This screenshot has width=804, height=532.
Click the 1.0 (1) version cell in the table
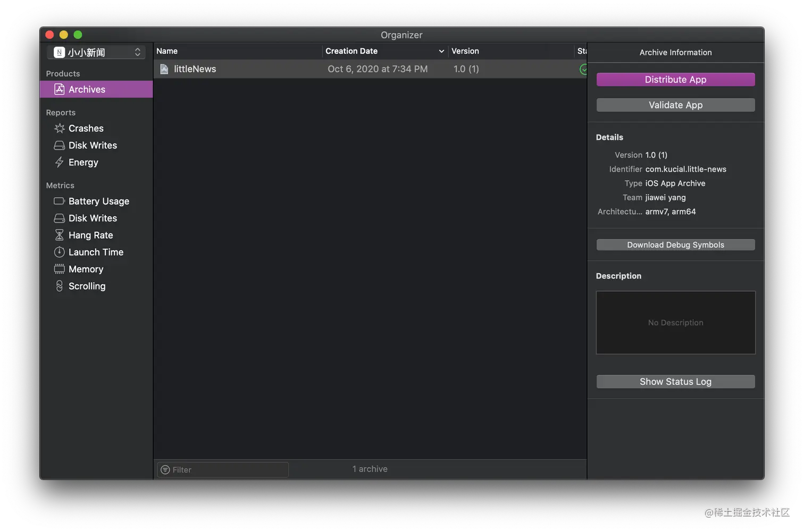tap(466, 69)
